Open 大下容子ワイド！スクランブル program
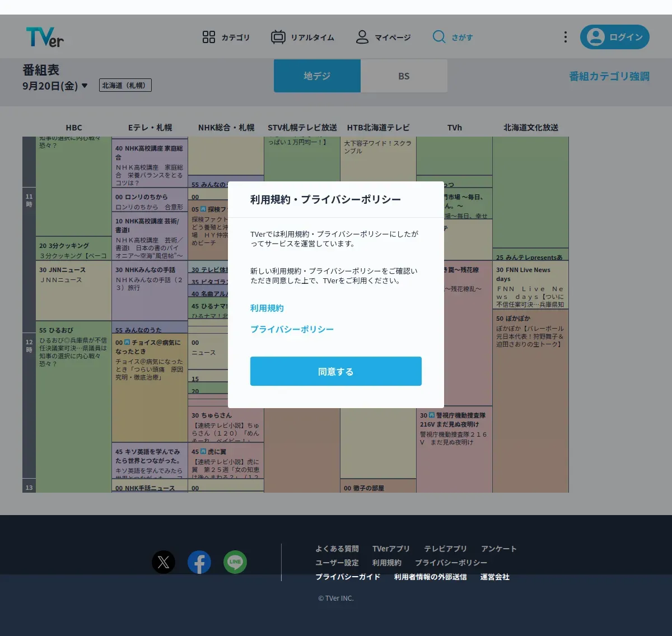 click(x=379, y=159)
